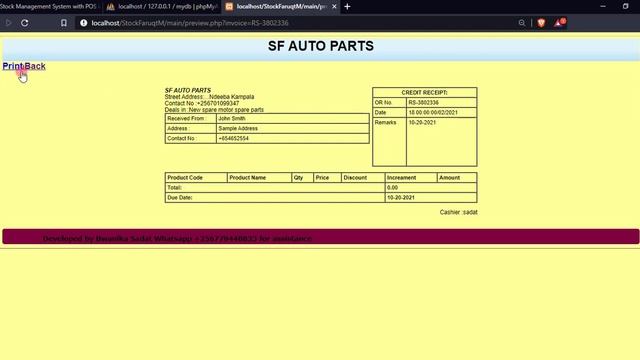Click the 'Total:' label cell

click(275, 188)
